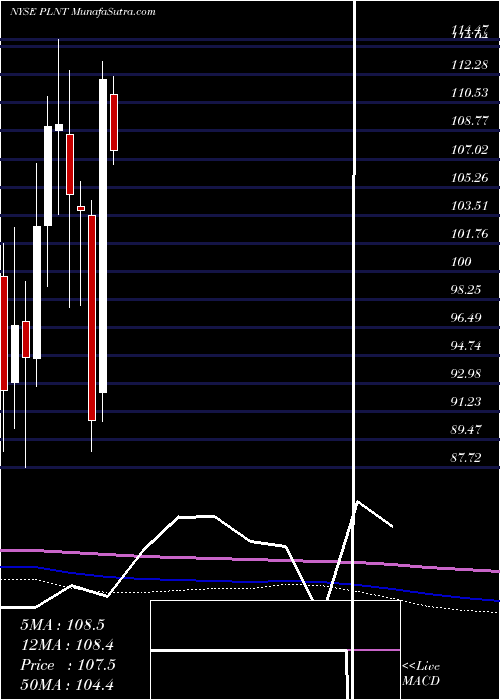Click the last red candlestick near 110
This screenshot has height=700, width=500.
coord(114,122)
